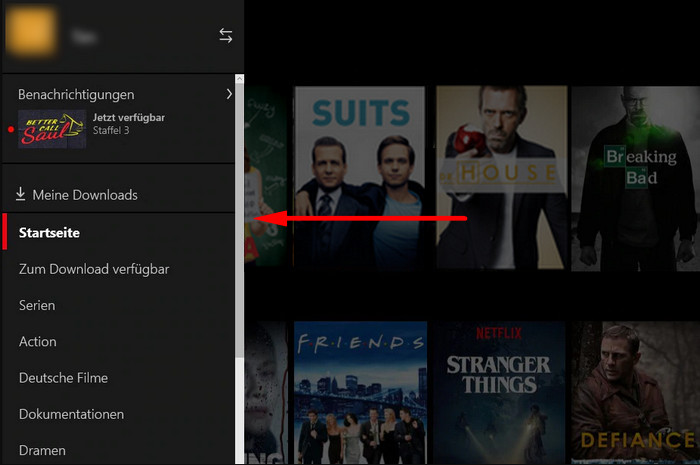Select the Dramen genre
The width and height of the screenshot is (700, 465).
pos(42,451)
